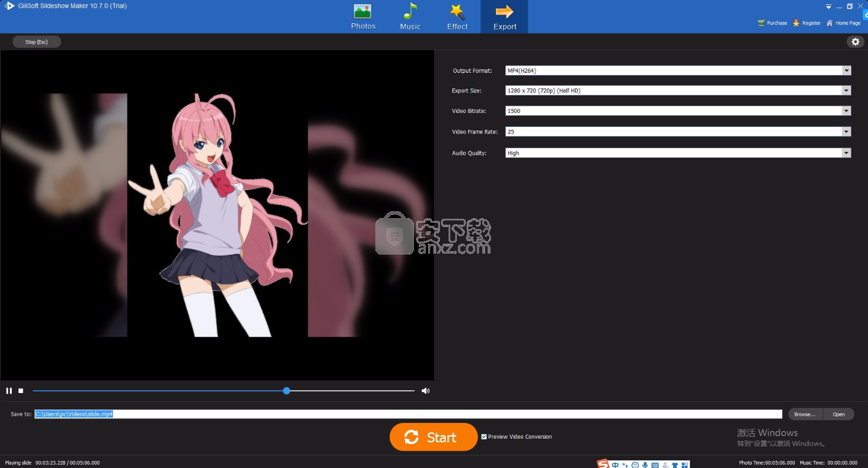Open the Purchase cart link
This screenshot has width=868, height=468.
click(773, 23)
